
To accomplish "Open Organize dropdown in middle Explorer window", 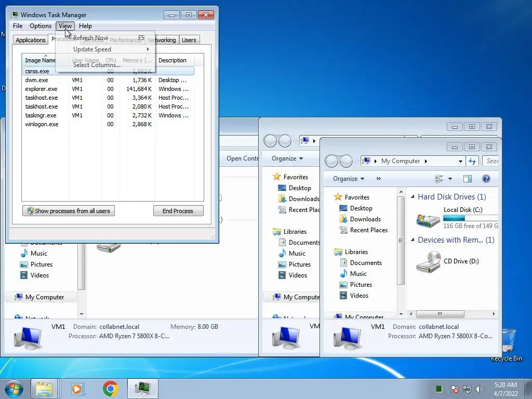I will pos(287,158).
